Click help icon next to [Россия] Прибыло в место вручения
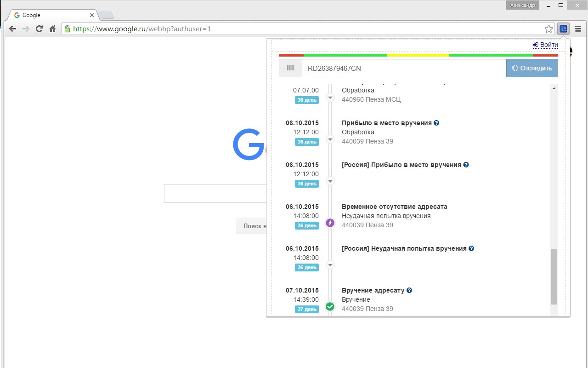 click(x=466, y=165)
